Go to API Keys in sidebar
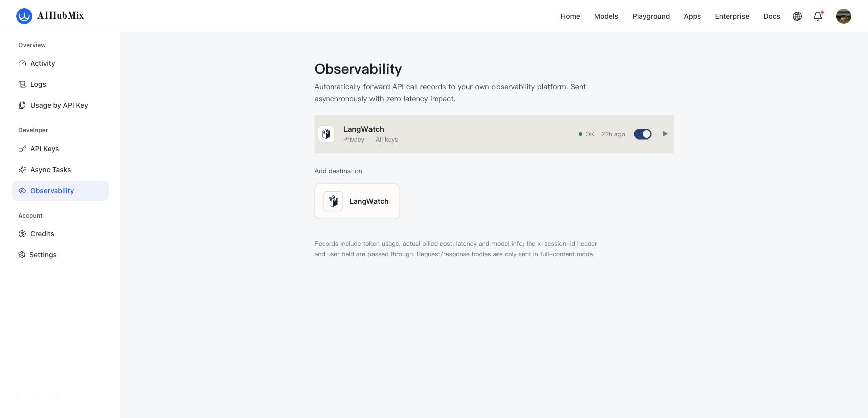The width and height of the screenshot is (868, 418). tap(60, 149)
